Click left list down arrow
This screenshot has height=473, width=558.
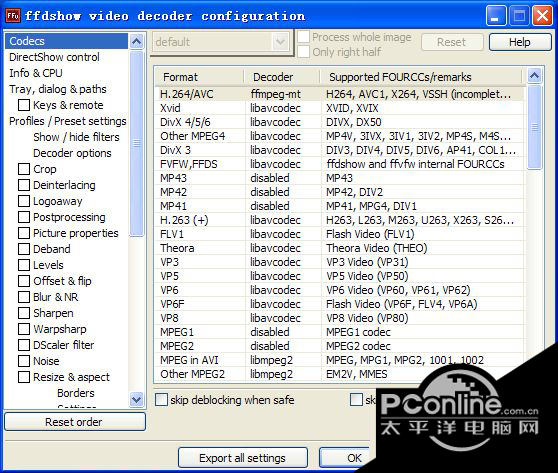137,399
